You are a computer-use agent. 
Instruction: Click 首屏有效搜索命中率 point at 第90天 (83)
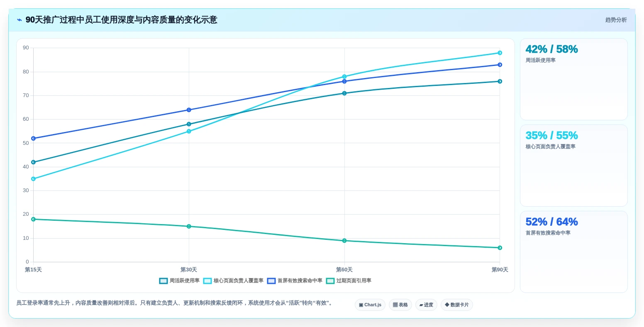(500, 65)
